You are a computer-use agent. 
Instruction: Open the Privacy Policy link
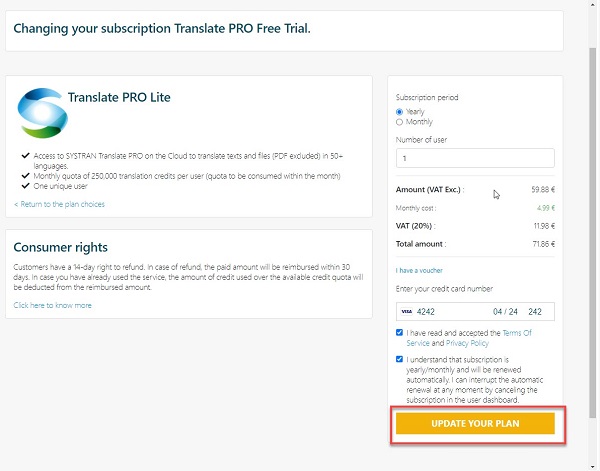pos(467,342)
